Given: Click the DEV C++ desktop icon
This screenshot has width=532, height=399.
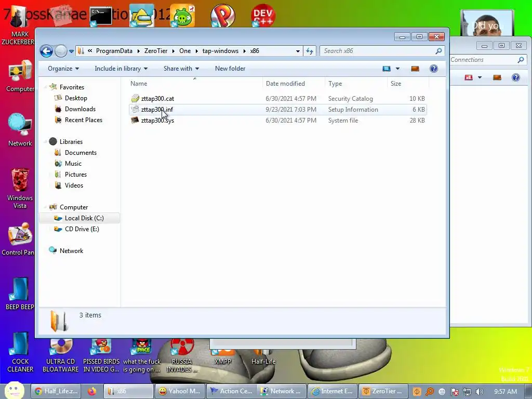Looking at the screenshot, I should [263, 16].
